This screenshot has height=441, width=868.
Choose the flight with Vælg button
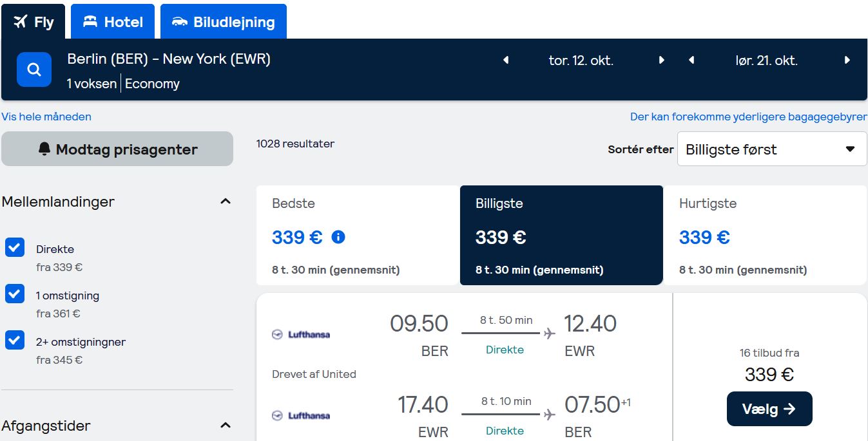click(769, 409)
